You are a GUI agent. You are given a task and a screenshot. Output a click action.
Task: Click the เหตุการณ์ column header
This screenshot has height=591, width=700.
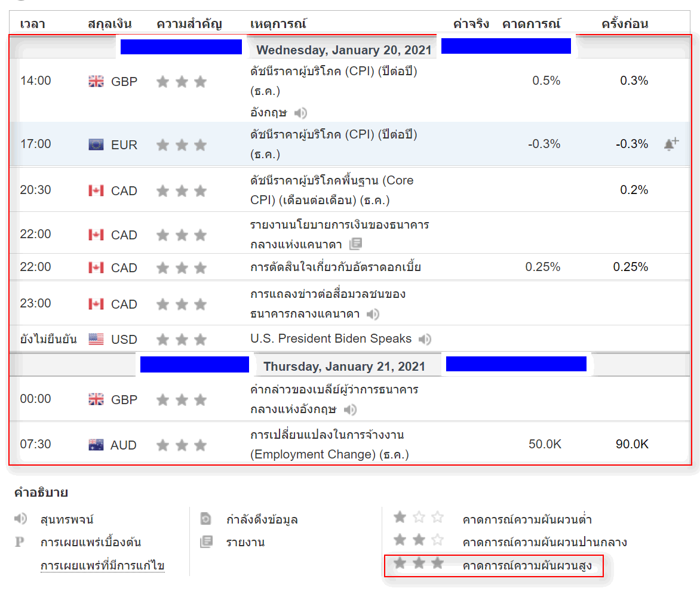pos(278,24)
